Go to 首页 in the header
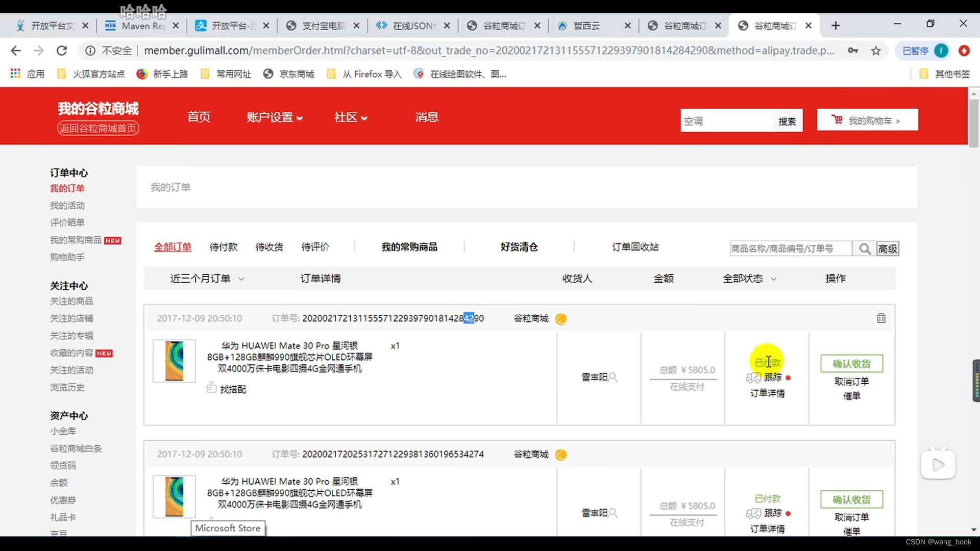Screen dimensions: 980x551 (x=199, y=117)
